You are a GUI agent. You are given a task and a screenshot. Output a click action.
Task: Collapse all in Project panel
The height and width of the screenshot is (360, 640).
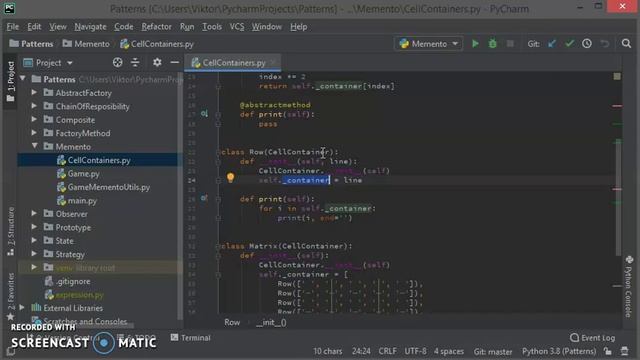tap(135, 62)
